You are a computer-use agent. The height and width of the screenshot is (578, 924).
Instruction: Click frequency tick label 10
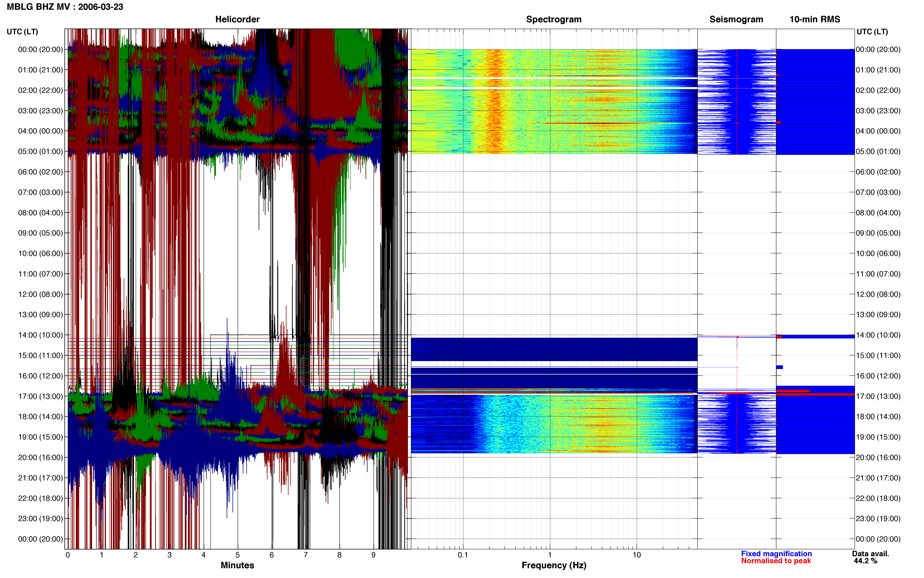click(x=637, y=555)
